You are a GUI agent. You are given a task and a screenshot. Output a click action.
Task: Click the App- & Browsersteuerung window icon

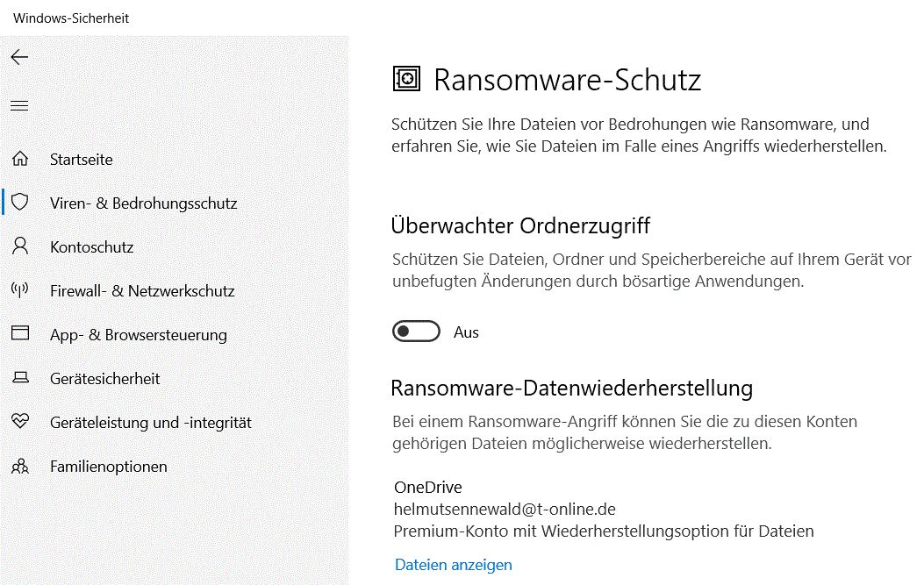pyautogui.click(x=20, y=334)
